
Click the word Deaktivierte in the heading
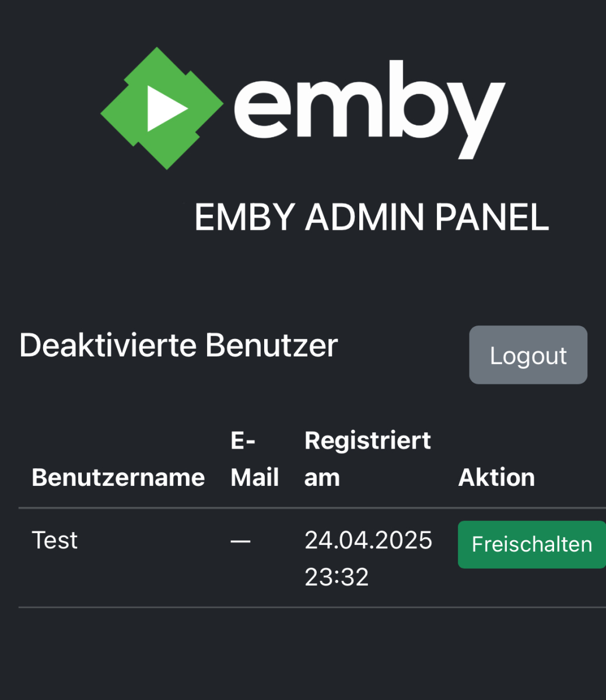point(108,345)
